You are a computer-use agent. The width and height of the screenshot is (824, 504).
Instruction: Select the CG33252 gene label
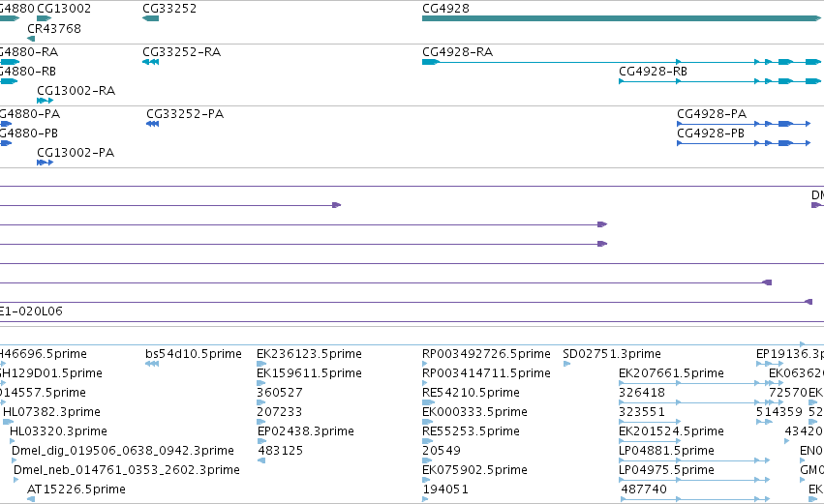tap(169, 9)
